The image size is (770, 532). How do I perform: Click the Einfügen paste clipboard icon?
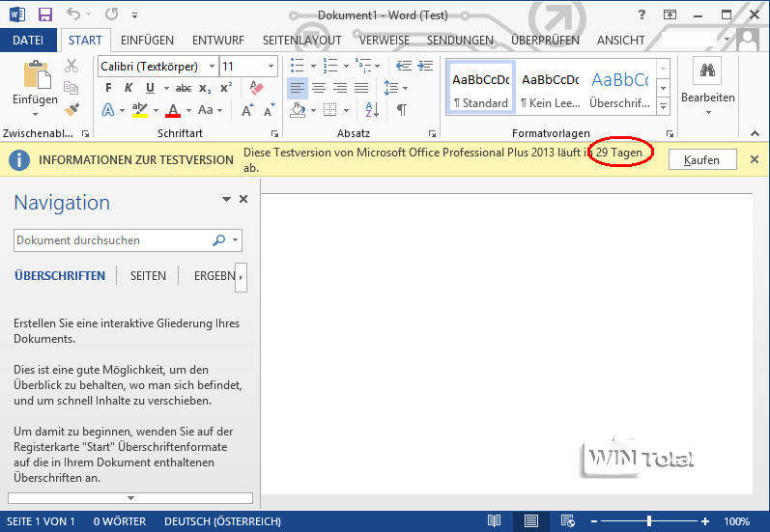(x=37, y=74)
